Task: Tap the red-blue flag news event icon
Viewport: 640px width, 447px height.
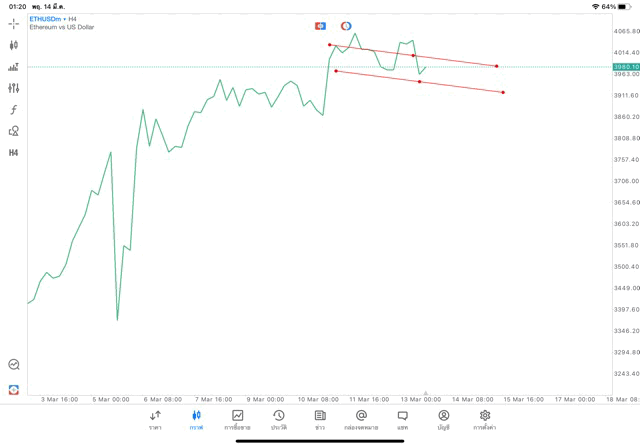Action: [x=320, y=26]
